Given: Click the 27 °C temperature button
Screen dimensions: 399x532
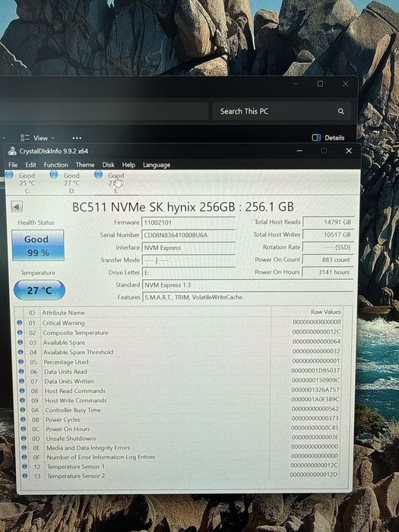Looking at the screenshot, I should pyautogui.click(x=40, y=290).
